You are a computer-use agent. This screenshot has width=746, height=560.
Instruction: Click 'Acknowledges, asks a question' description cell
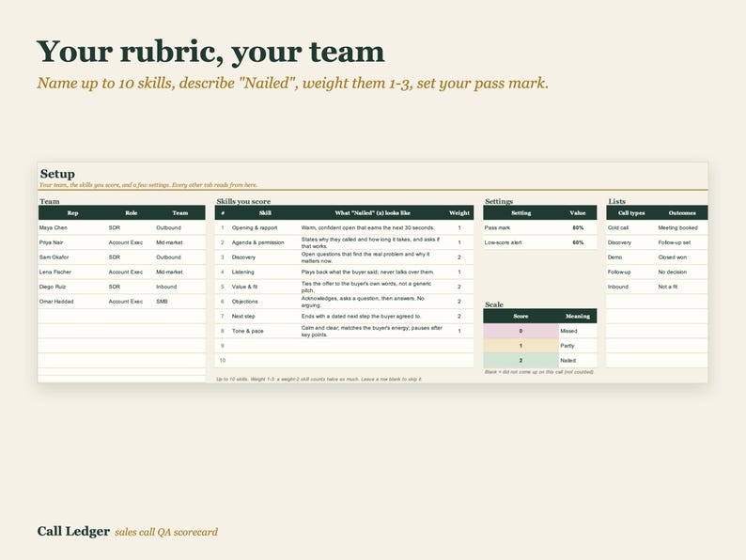click(x=372, y=302)
